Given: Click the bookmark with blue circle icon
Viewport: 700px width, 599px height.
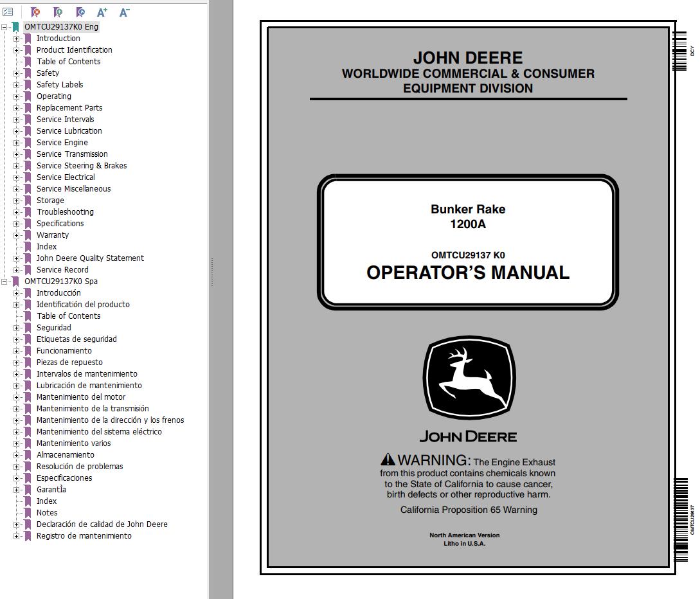Looking at the screenshot, I should (80, 12).
